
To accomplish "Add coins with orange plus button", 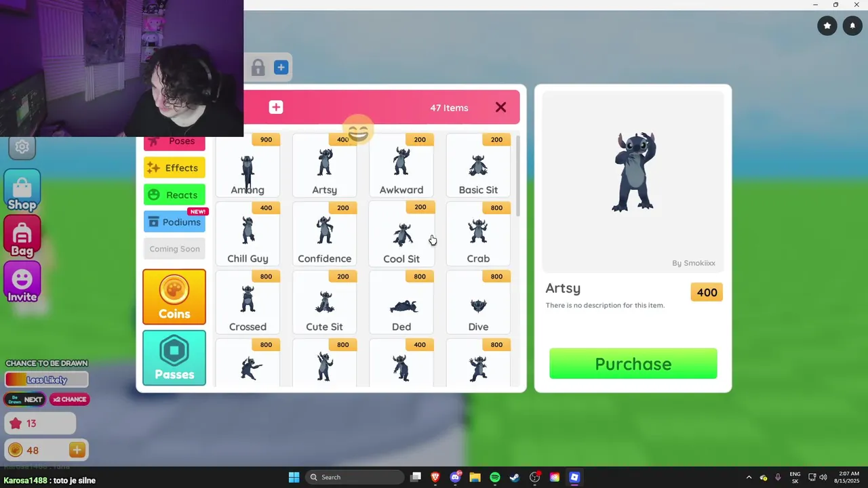I will [x=77, y=450].
